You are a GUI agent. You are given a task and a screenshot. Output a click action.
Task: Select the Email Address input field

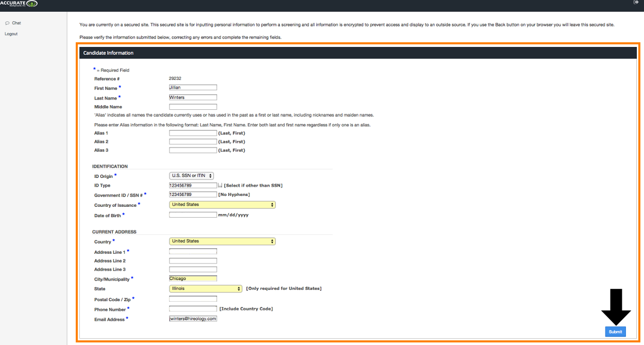pos(193,319)
